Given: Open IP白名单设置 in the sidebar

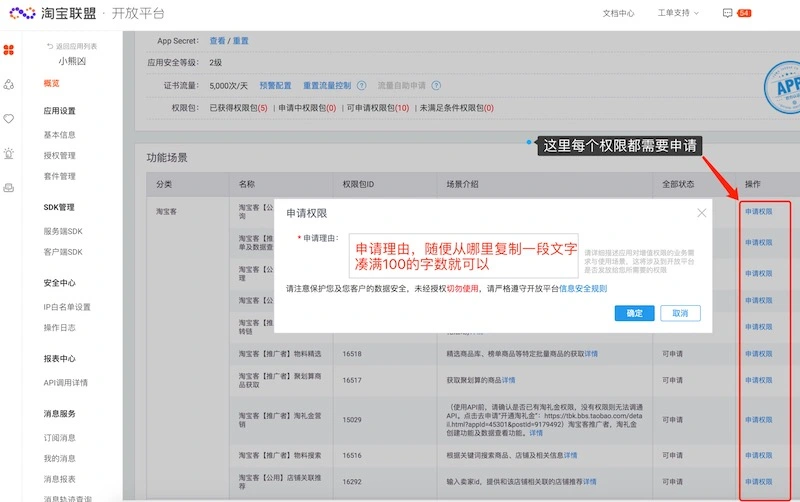Looking at the screenshot, I should coord(67,307).
